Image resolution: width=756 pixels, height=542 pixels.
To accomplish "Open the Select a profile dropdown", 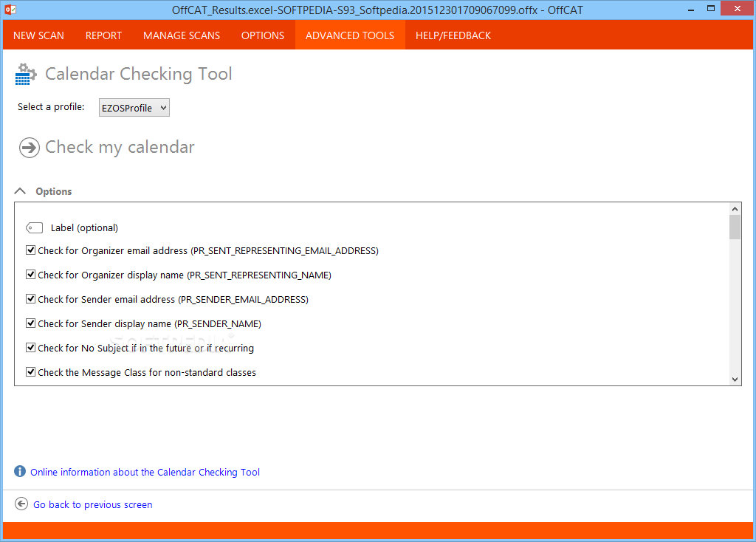I will coord(134,108).
